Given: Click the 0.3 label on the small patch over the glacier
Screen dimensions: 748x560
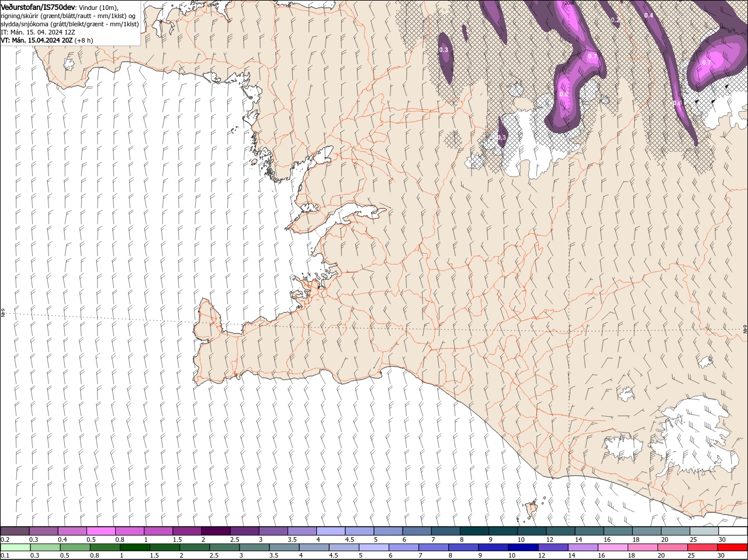Looking at the screenshot, I should tap(501, 137).
